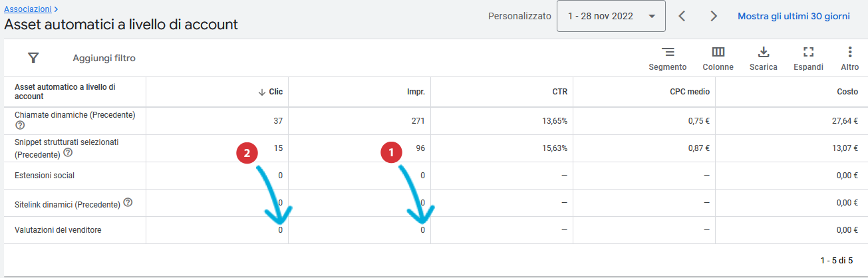Screen dimensions: 868x278
Task: Expand table with Espandi icon
Action: (x=808, y=59)
